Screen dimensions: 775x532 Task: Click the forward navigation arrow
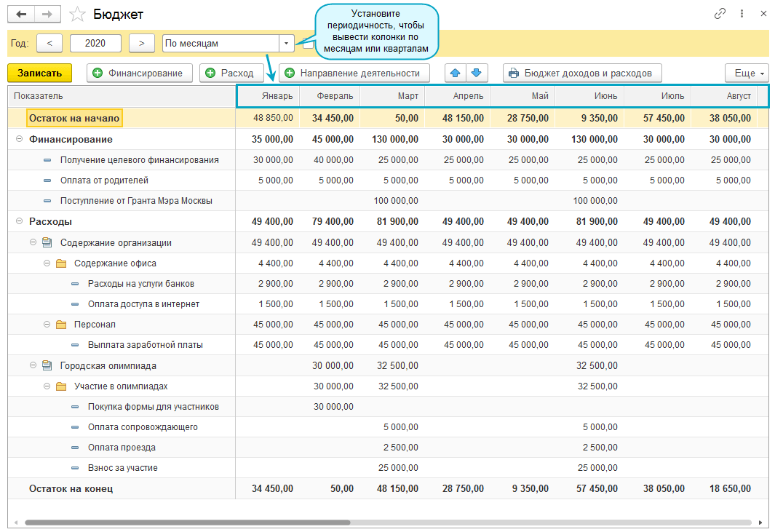[47, 15]
